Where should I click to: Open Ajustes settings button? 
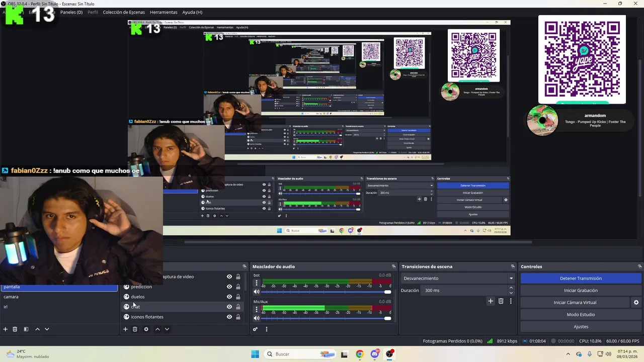click(x=581, y=326)
